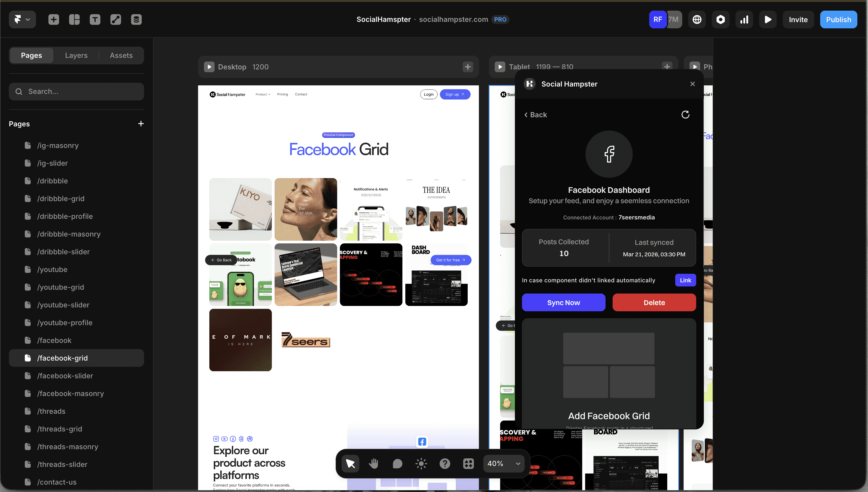This screenshot has height=492, width=868.
Task: Open the /facebook-slider page
Action: tap(65, 375)
